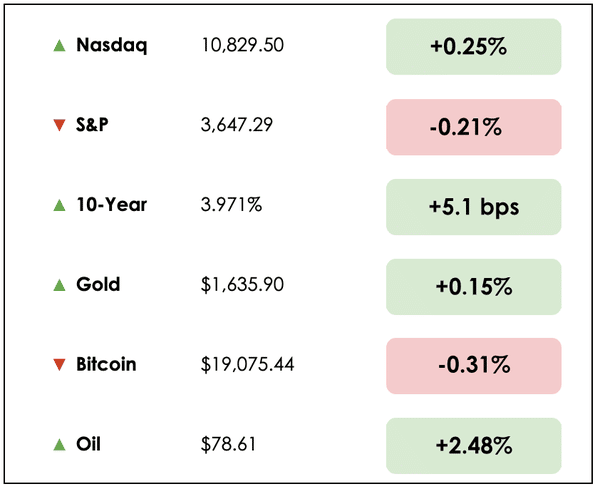Screen dimensions: 600x489
Task: Click the green up arrow beside Gold
Action: click(x=59, y=285)
